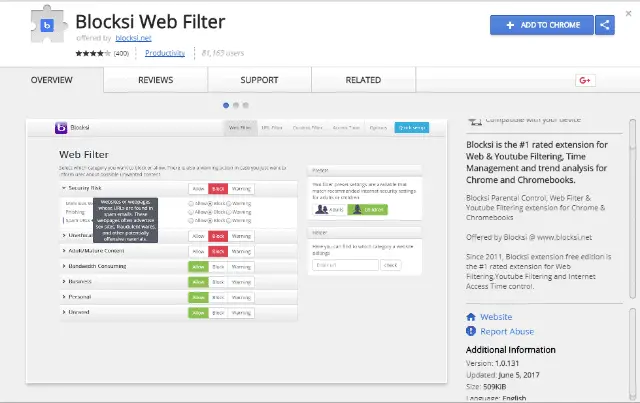
Task: Select Block radio for Spam URLs
Action: click(x=210, y=220)
